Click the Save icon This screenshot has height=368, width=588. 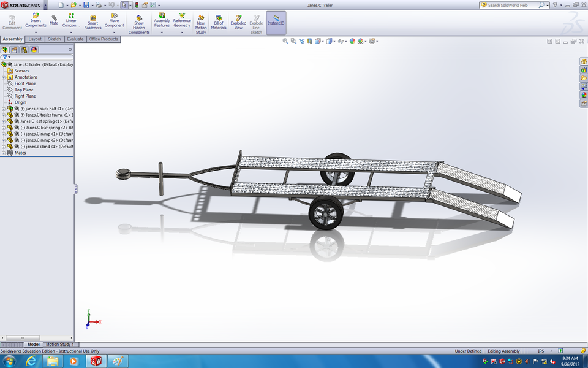click(86, 5)
